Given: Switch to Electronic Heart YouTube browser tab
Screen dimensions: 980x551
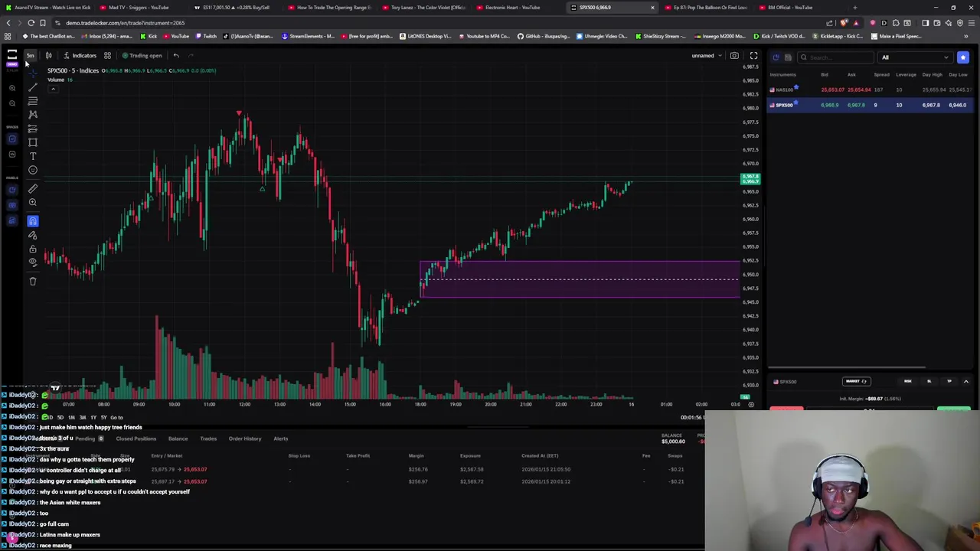Looking at the screenshot, I should (x=512, y=7).
